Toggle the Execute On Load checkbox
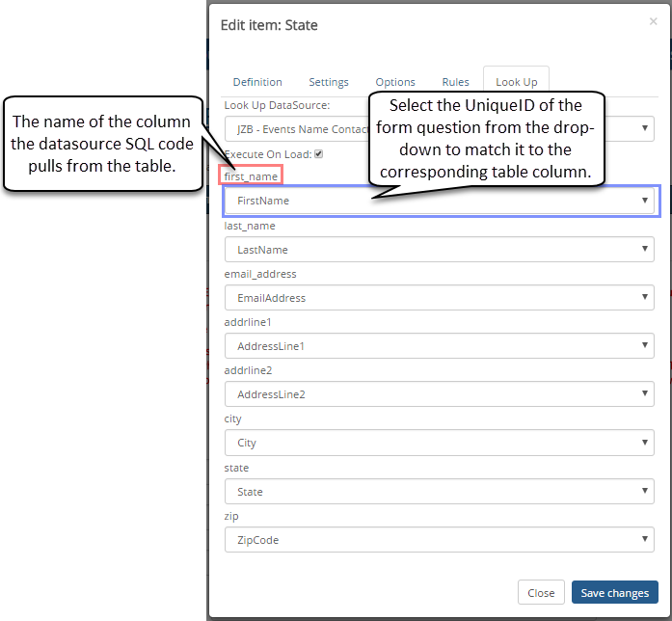This screenshot has width=672, height=621. (318, 154)
